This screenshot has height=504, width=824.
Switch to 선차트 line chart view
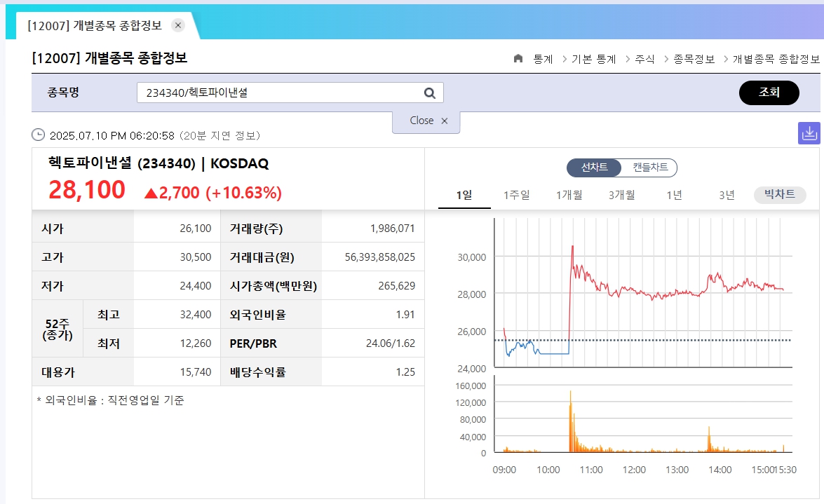(595, 167)
